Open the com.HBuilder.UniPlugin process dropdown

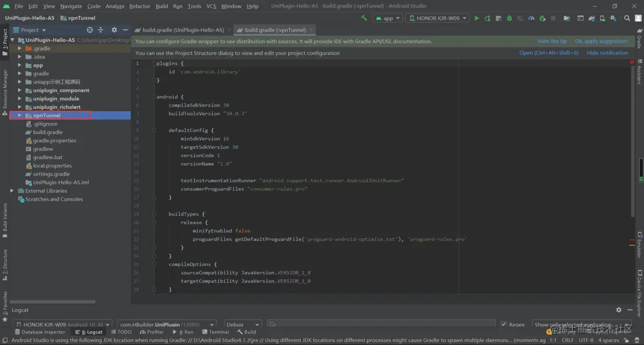coord(167,324)
